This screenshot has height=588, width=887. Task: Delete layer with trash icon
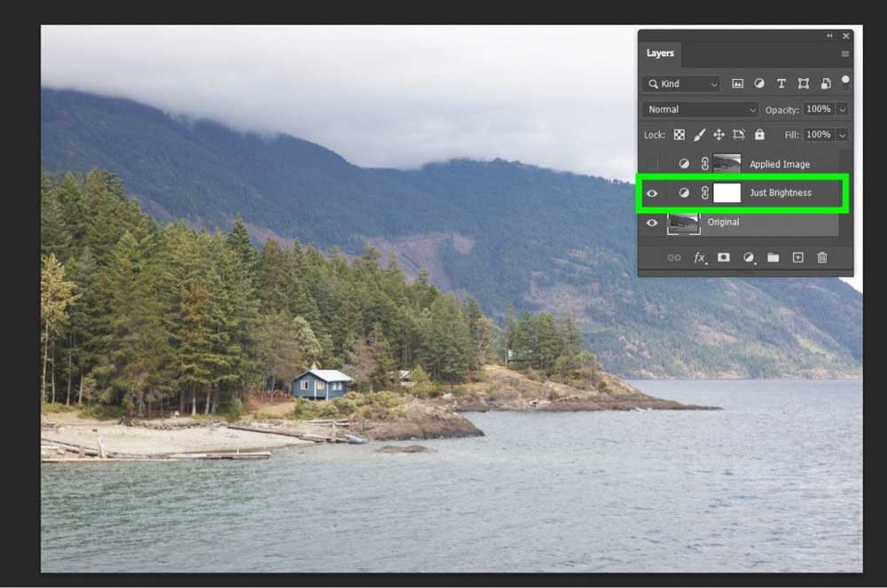point(822,257)
